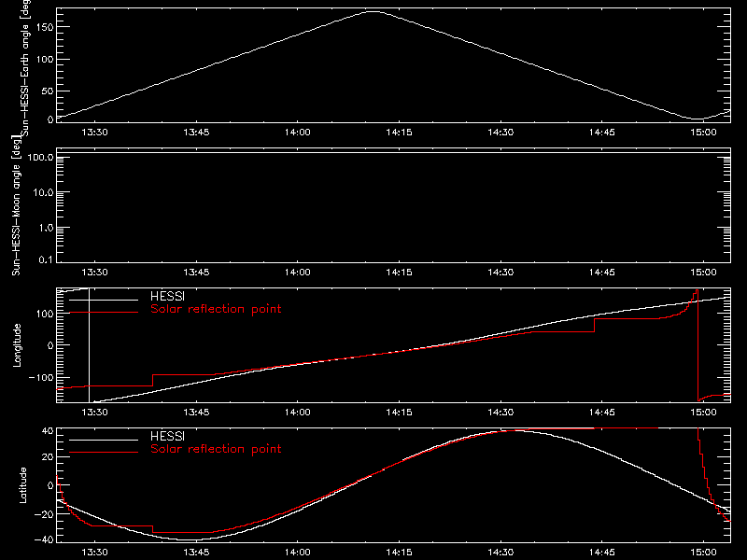Click 15:00 time label under Earth angle plot
The image size is (747, 560).
[x=703, y=132]
